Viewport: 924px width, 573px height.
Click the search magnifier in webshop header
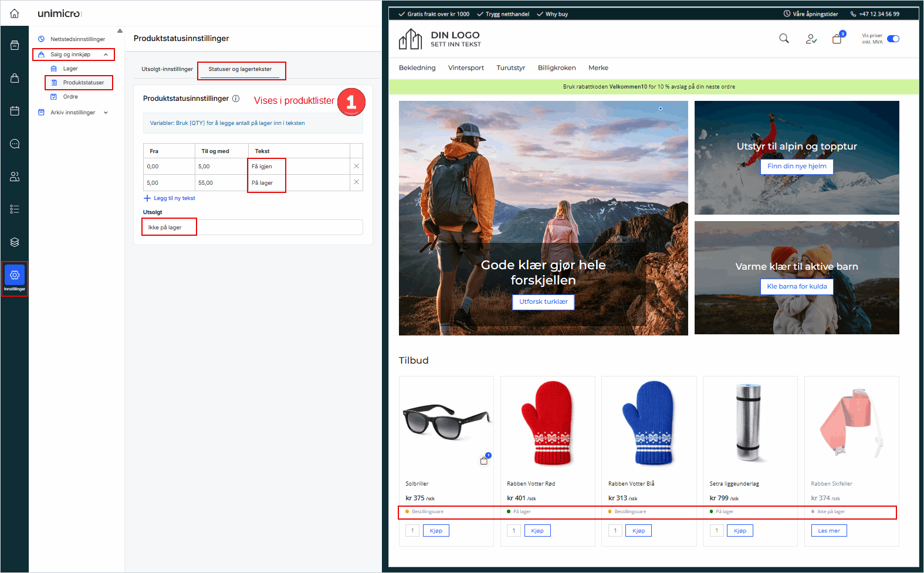point(784,39)
